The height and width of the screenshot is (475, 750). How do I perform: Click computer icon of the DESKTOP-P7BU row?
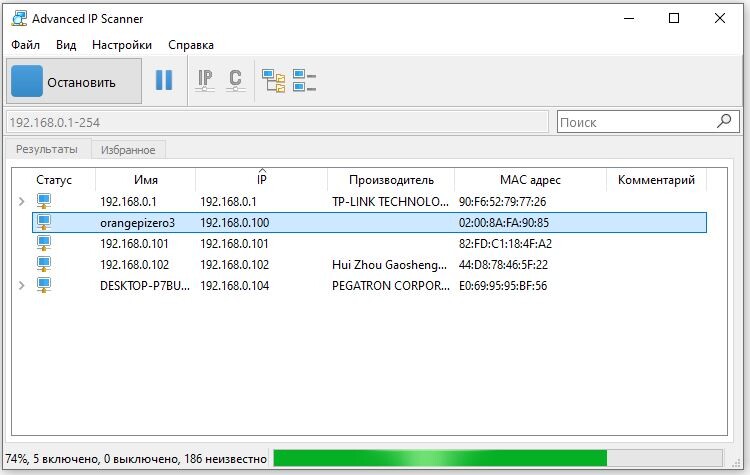(x=44, y=285)
